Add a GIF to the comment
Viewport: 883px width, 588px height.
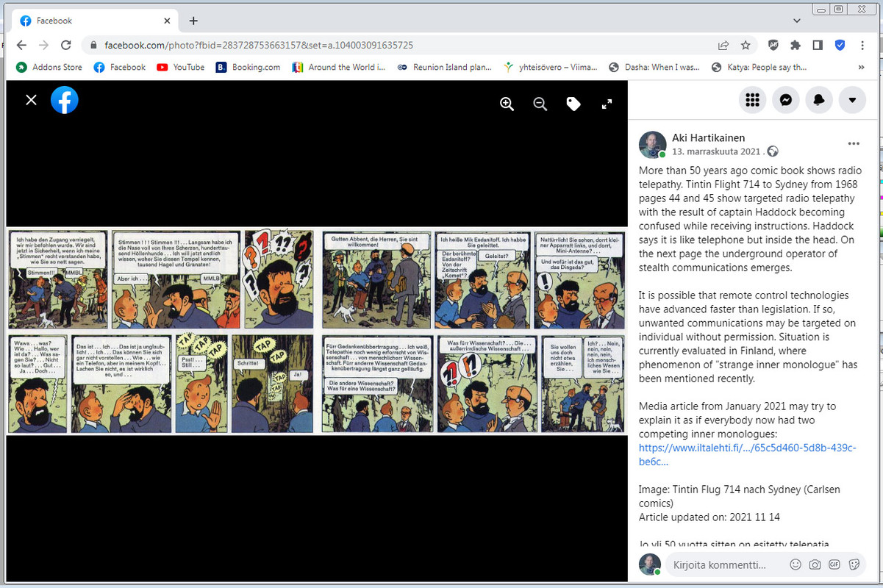pos(834,564)
